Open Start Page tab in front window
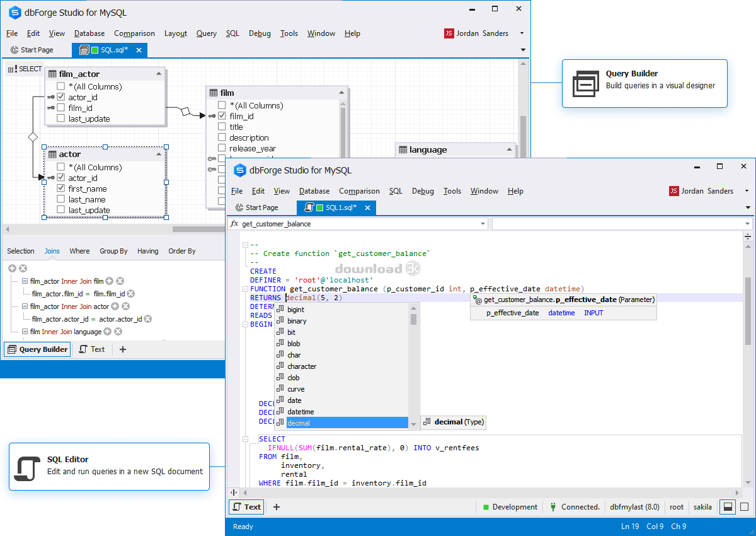 click(256, 207)
